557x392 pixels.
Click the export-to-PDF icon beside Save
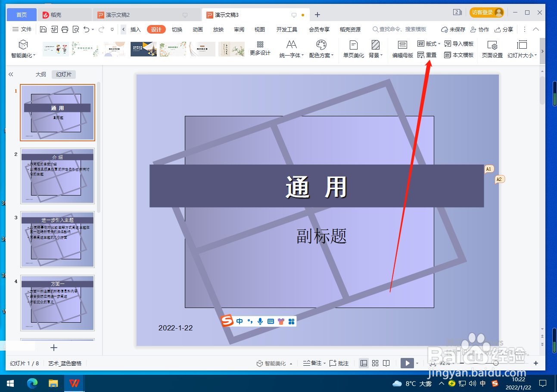click(54, 29)
